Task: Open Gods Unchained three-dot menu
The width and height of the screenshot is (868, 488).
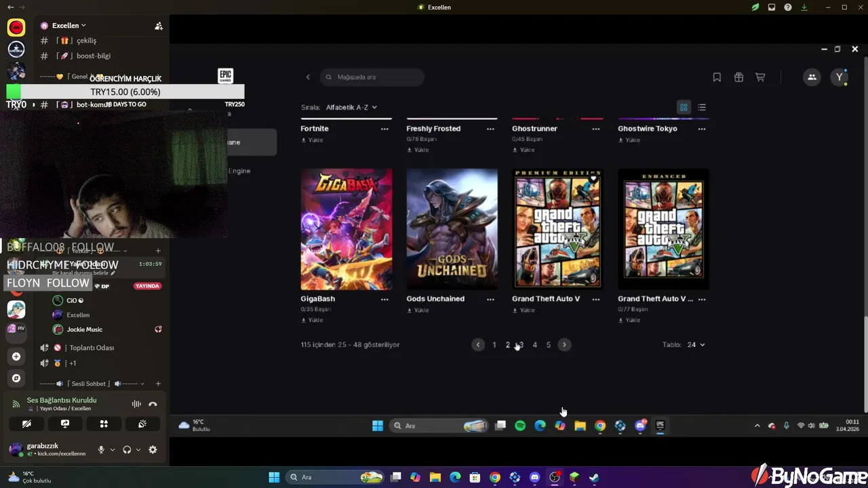Action: tap(490, 299)
